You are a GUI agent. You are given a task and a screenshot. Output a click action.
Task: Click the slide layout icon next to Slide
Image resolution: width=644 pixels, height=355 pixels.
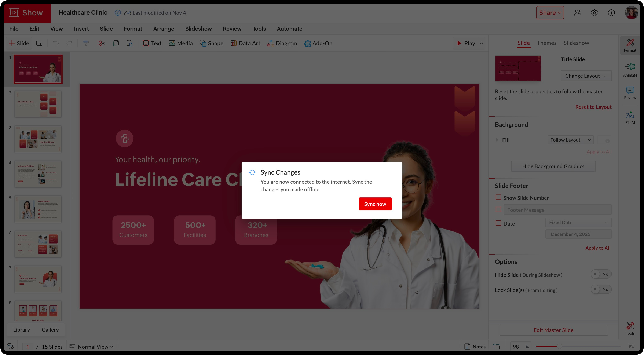(x=39, y=43)
